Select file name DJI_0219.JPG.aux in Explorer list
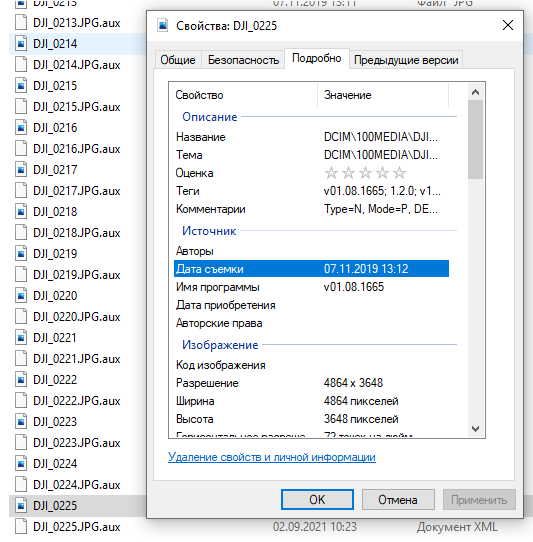Viewport: 533px width, 542px height. (77, 275)
